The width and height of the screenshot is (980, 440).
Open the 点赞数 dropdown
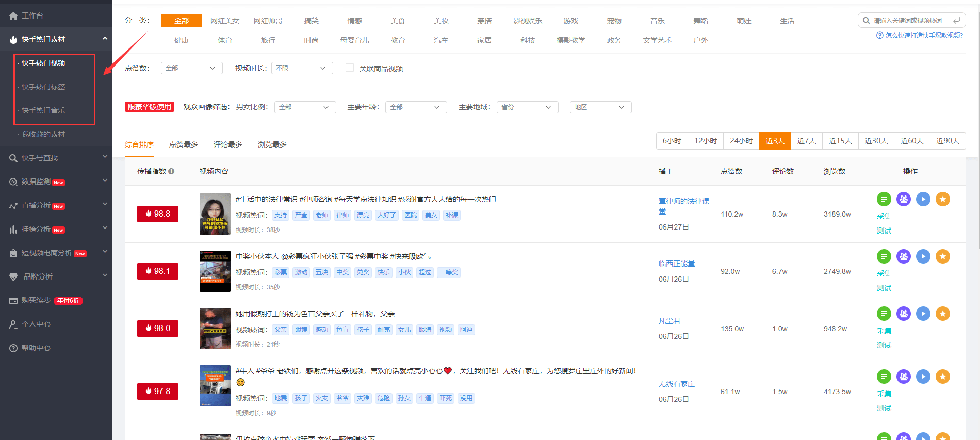click(191, 68)
